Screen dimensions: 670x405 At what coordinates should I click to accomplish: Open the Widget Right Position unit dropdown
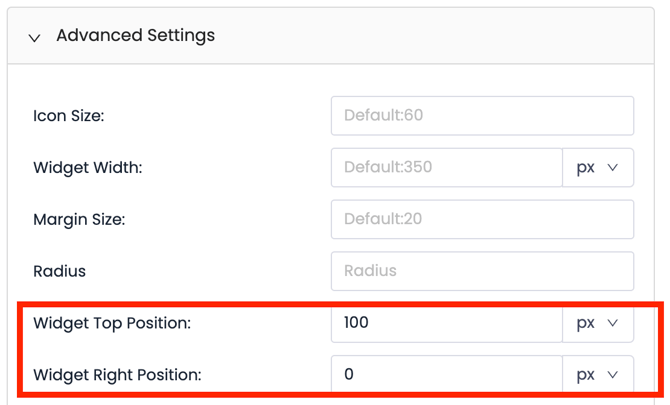(x=598, y=375)
